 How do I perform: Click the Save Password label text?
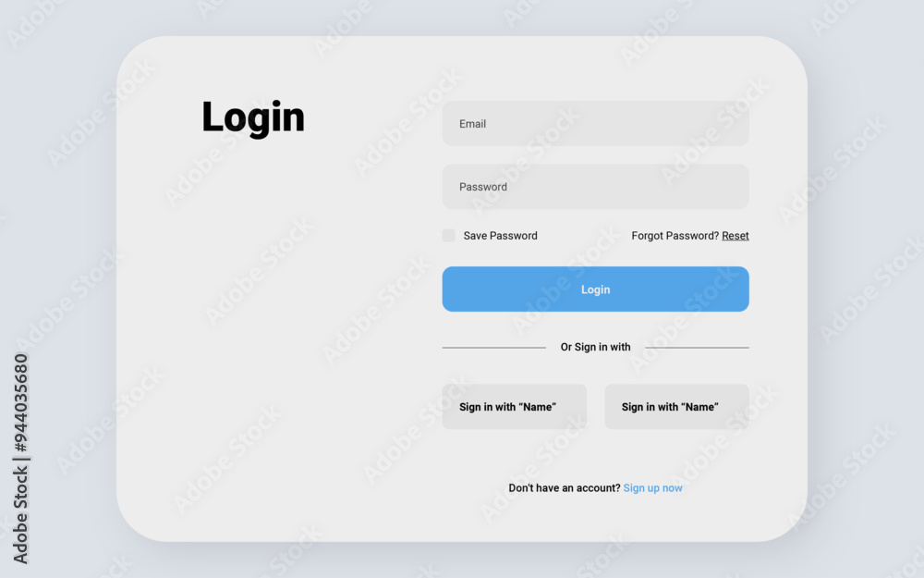[x=500, y=235]
